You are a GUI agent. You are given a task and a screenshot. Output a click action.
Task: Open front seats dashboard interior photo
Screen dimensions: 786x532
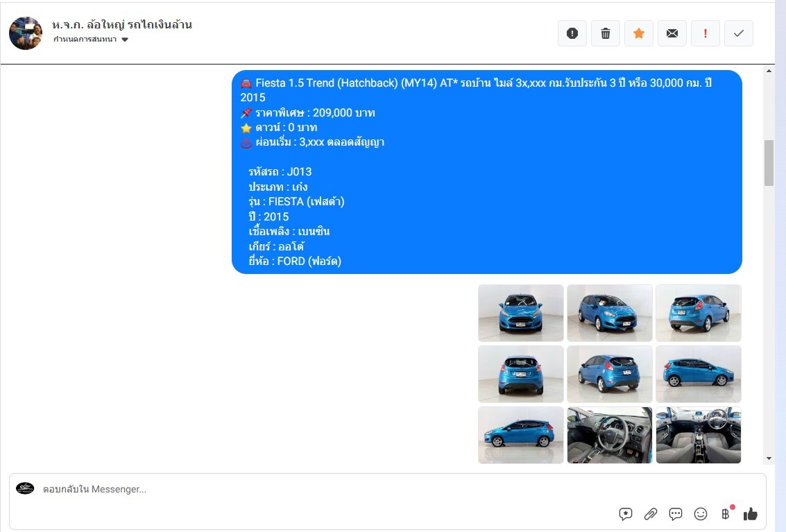pyautogui.click(x=699, y=435)
